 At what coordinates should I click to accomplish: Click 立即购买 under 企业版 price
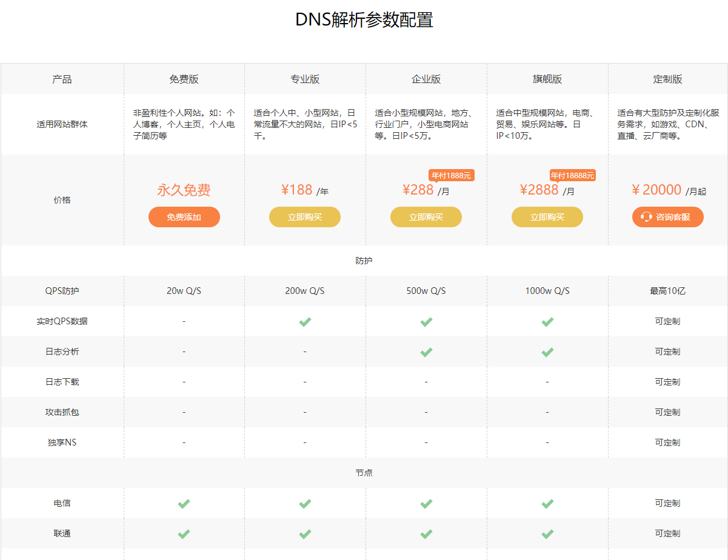pyautogui.click(x=426, y=217)
